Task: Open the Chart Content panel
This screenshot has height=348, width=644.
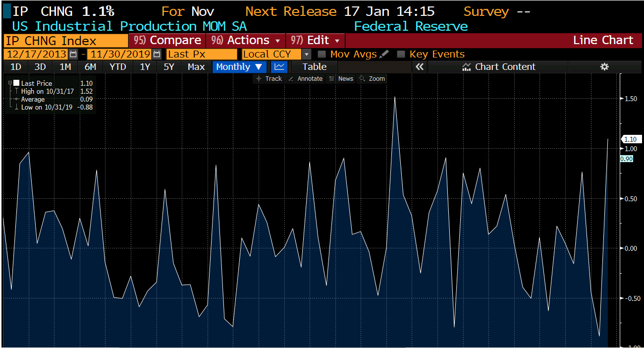Action: (x=499, y=66)
